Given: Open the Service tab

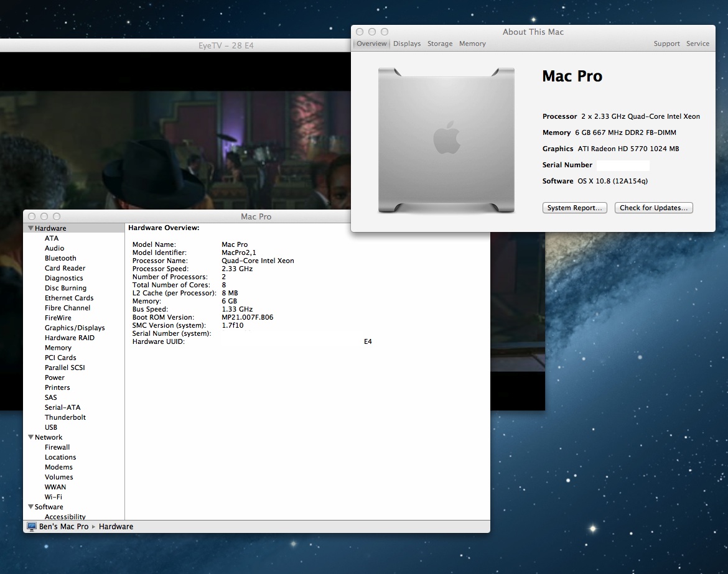Looking at the screenshot, I should point(698,44).
